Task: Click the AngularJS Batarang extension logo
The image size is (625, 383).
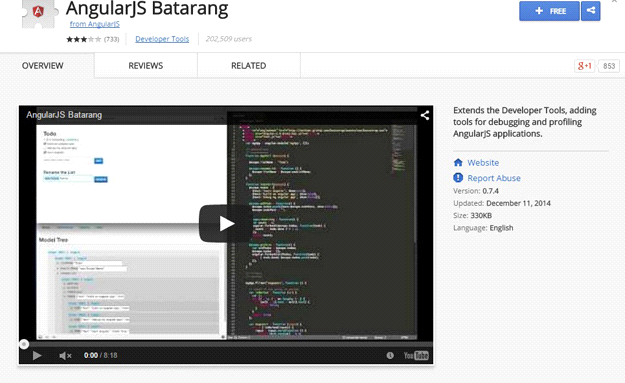Action: 38,13
